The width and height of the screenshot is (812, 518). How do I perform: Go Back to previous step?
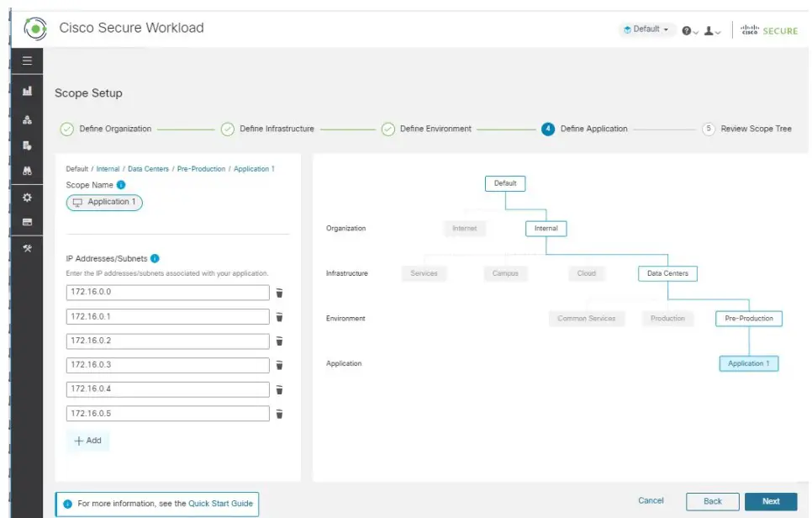[x=713, y=501]
